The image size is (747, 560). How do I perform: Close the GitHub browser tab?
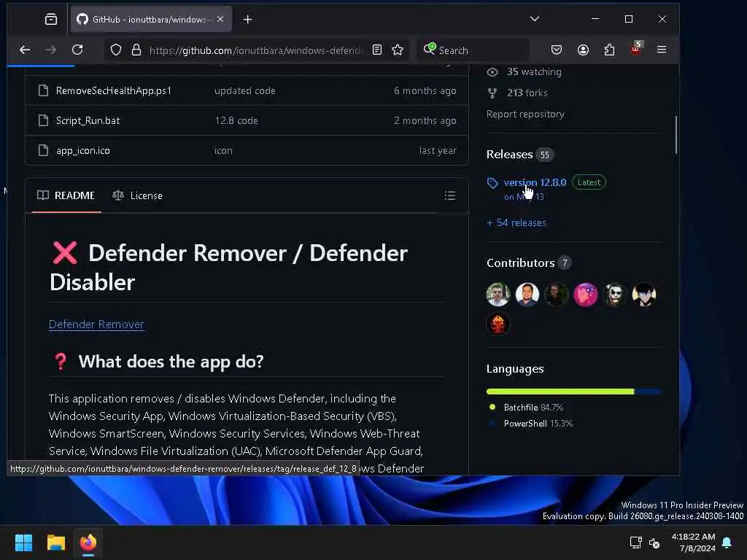point(220,19)
